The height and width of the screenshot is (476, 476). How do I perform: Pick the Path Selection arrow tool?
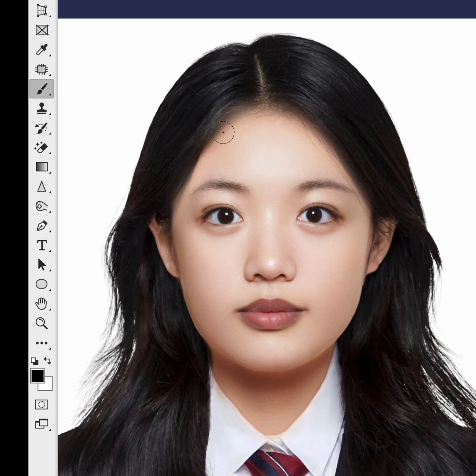(42, 265)
